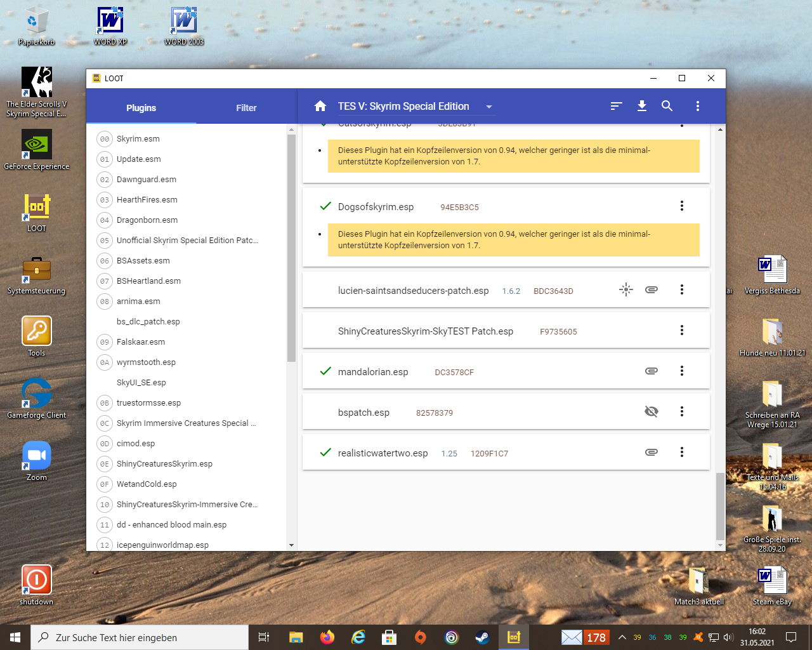
Task: Click the green checkmark on Dogsofskyrim.esp
Action: click(x=325, y=206)
